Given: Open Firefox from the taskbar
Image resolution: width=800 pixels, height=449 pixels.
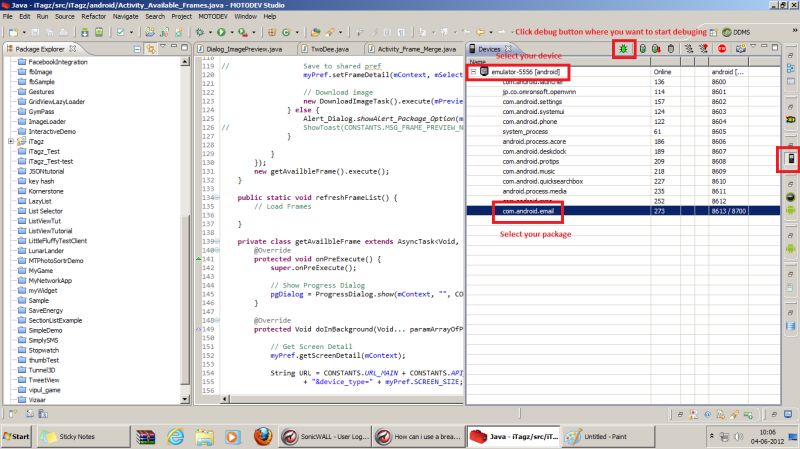Looking at the screenshot, I should click(x=263, y=437).
